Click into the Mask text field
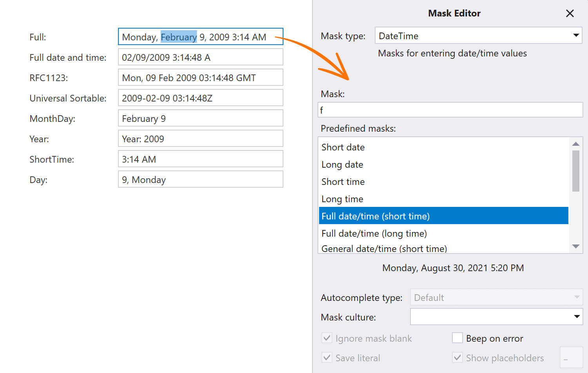588x373 pixels. tap(450, 110)
